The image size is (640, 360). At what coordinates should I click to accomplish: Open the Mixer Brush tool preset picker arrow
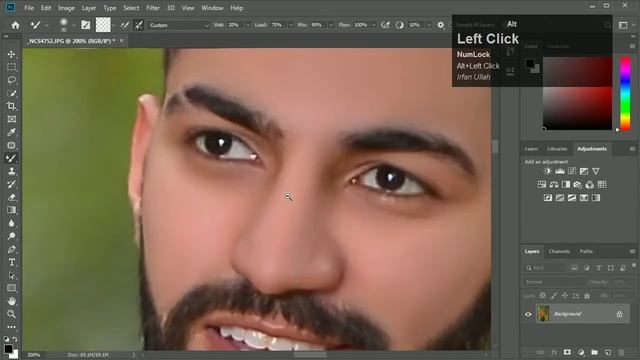(47, 25)
